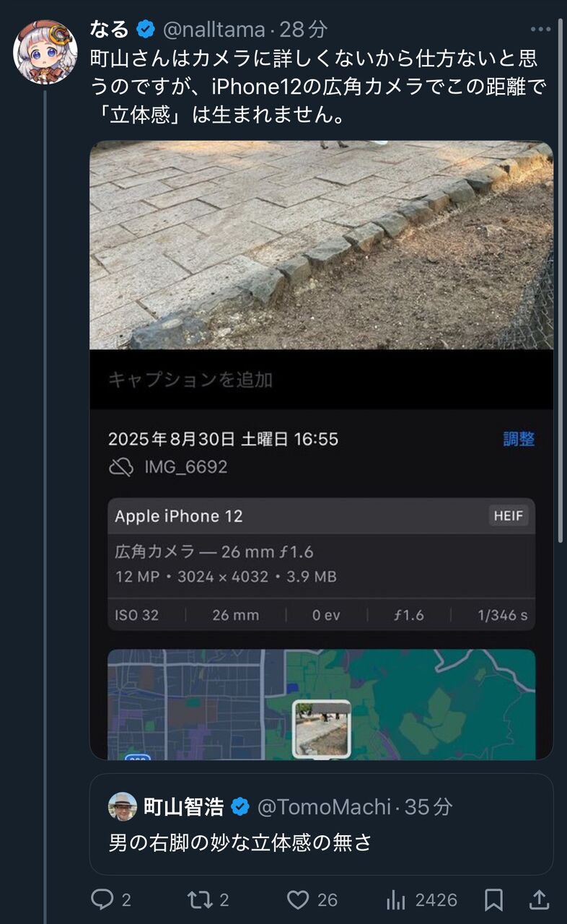
Task: Open なる's profile avatar
Action: click(x=45, y=52)
